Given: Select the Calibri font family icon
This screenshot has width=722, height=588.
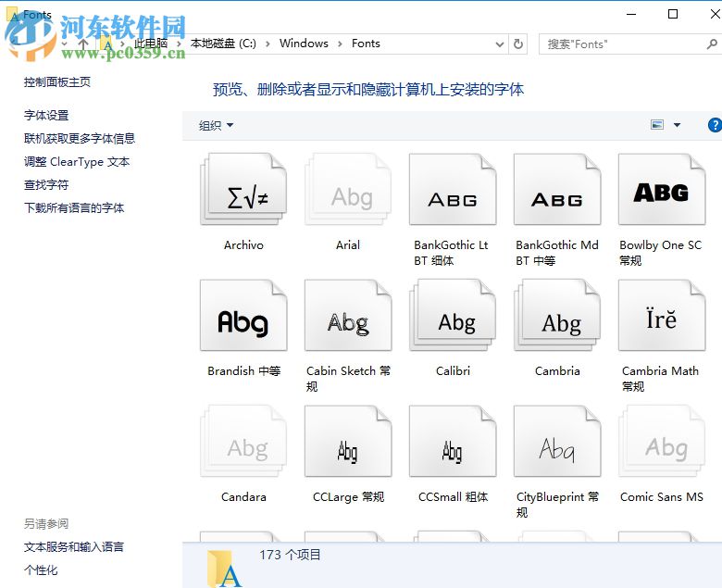Looking at the screenshot, I should (x=453, y=315).
